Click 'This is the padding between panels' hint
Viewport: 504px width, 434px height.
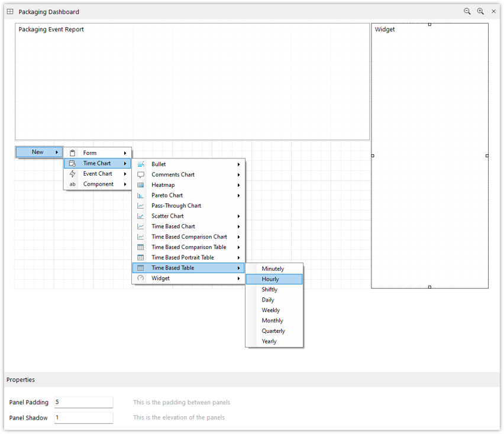[x=182, y=402]
